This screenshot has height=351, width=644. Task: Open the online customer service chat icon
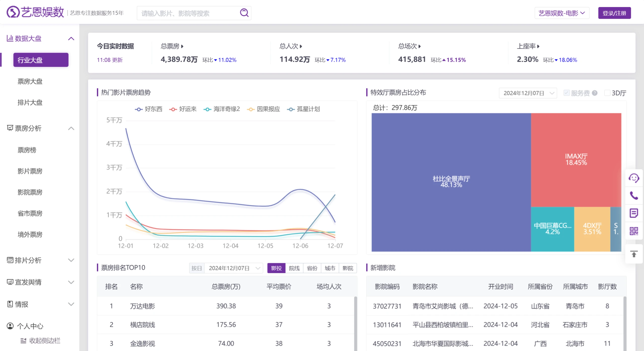[634, 178]
